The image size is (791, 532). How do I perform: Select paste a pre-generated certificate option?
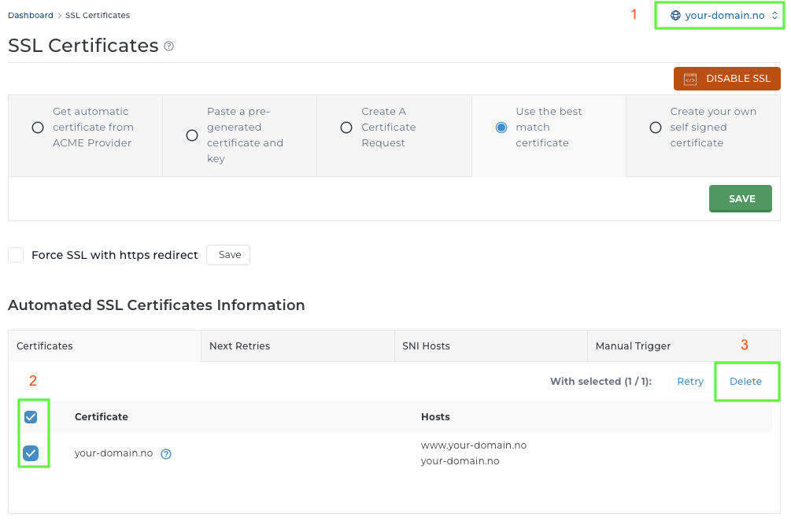[192, 135]
